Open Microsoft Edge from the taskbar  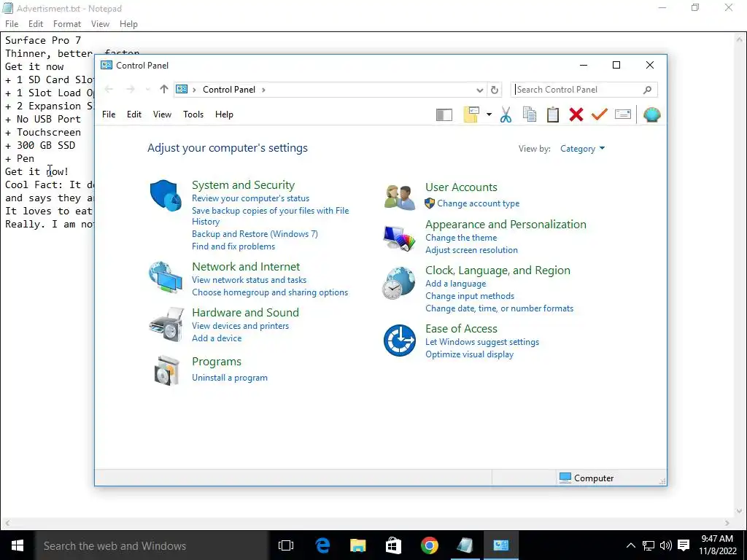pos(322,545)
